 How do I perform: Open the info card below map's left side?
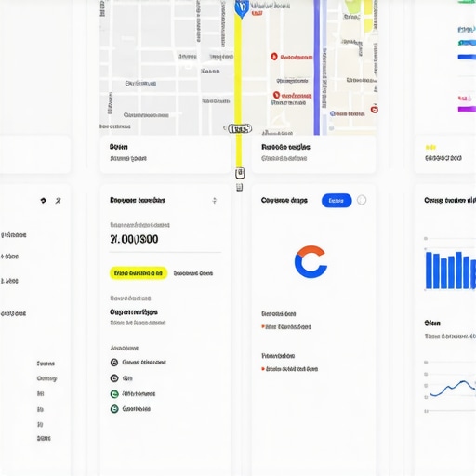pyautogui.click(x=165, y=154)
